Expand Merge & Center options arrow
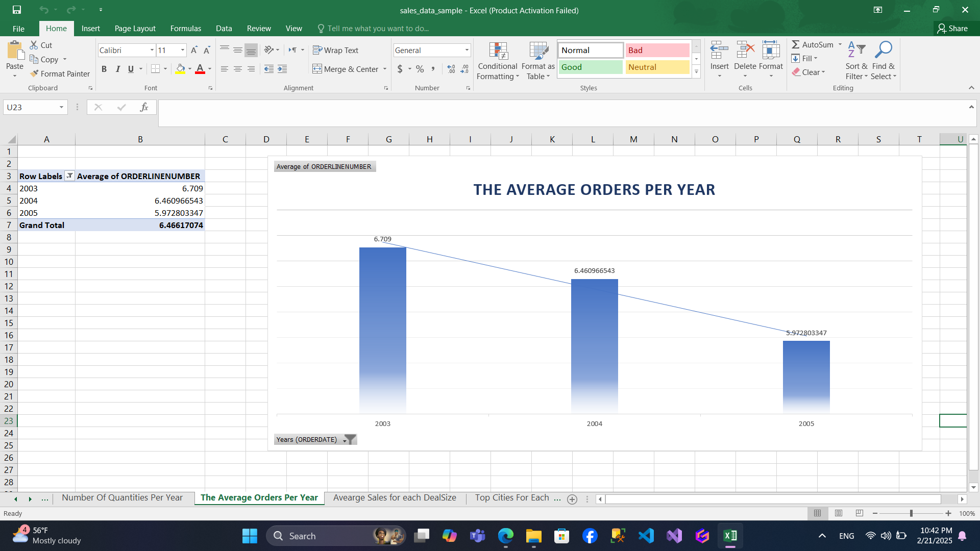This screenshot has width=980, height=551. tap(385, 69)
